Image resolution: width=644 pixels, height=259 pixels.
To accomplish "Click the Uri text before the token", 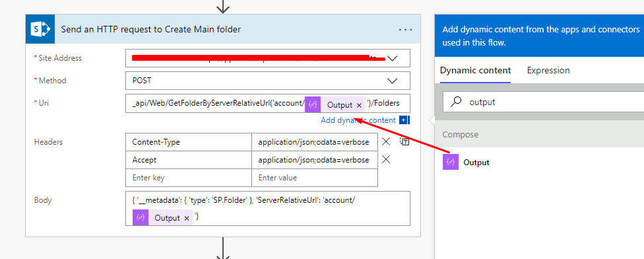I will point(218,104).
